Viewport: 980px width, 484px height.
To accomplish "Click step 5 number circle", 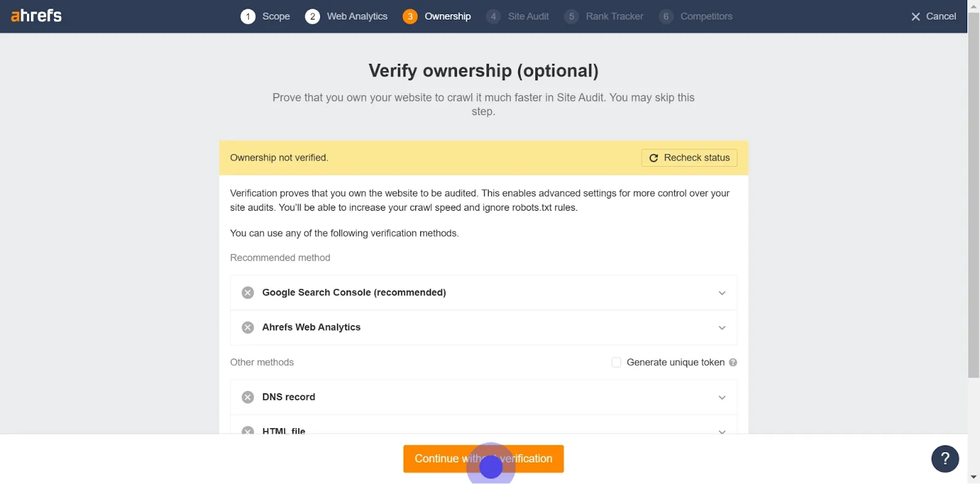I will tap(571, 17).
